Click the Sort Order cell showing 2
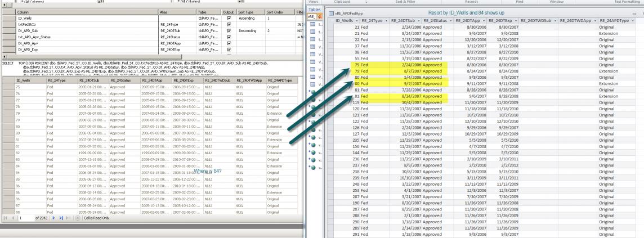Viewport: 644px width, 238px height. pyautogui.click(x=280, y=31)
